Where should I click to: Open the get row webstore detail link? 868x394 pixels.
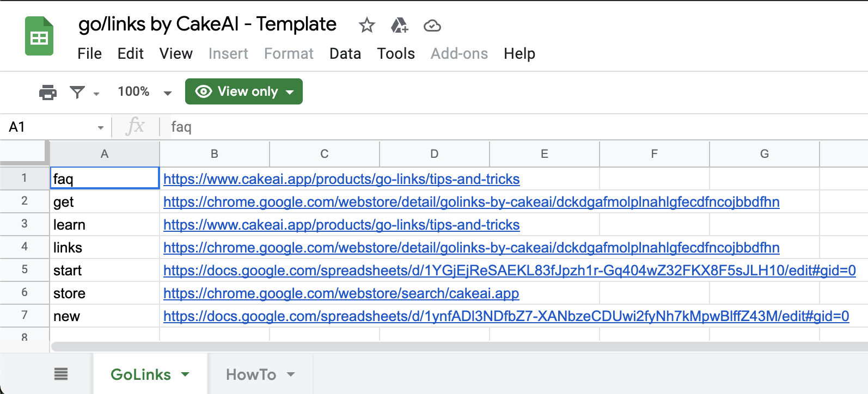[472, 202]
